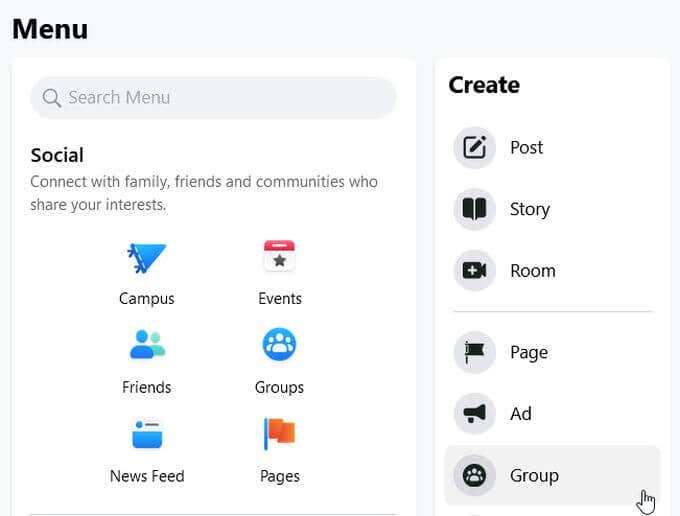This screenshot has height=516, width=680.
Task: Click the News Feed text link
Action: click(x=147, y=476)
